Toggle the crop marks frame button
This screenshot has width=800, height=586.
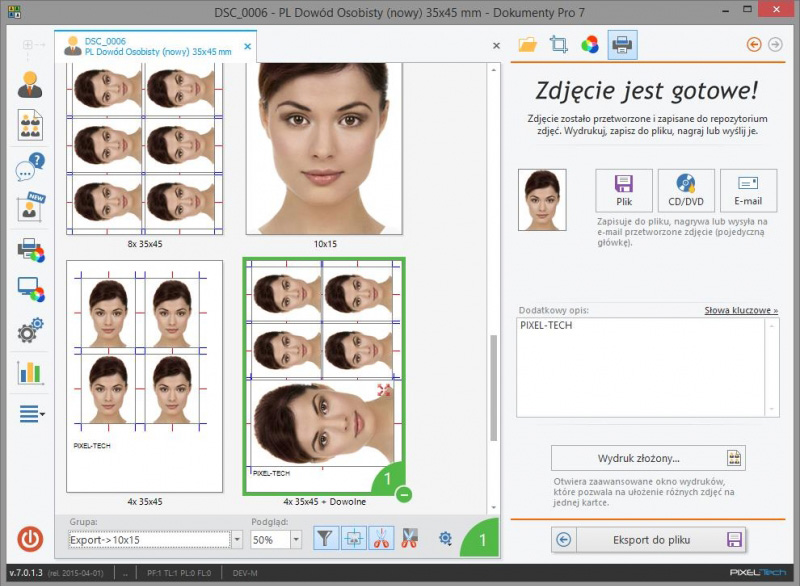point(354,539)
